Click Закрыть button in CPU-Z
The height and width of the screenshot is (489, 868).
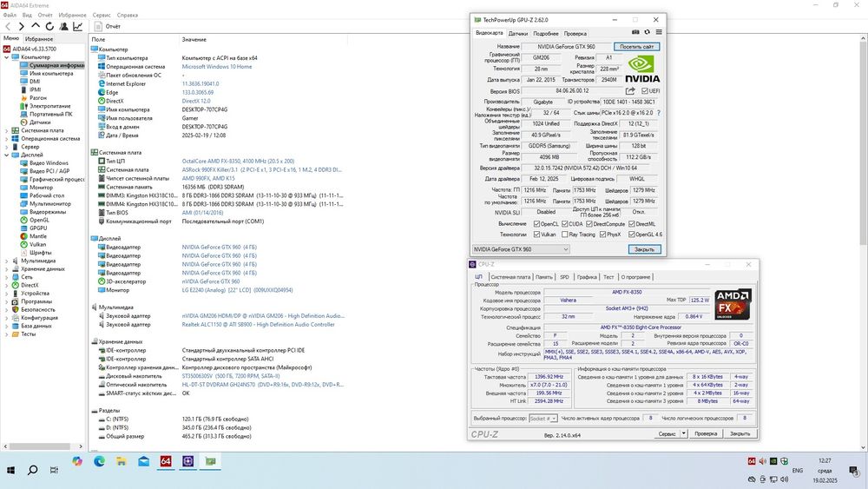point(740,433)
